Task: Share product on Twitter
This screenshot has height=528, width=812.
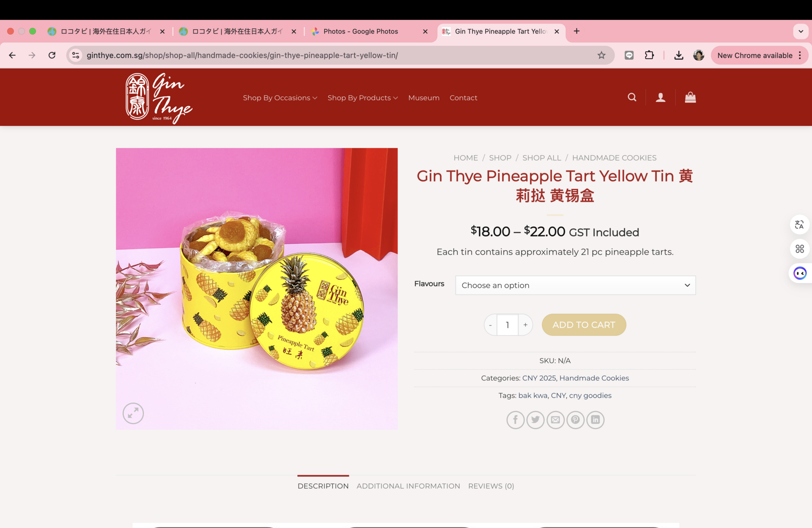Action: 535,420
